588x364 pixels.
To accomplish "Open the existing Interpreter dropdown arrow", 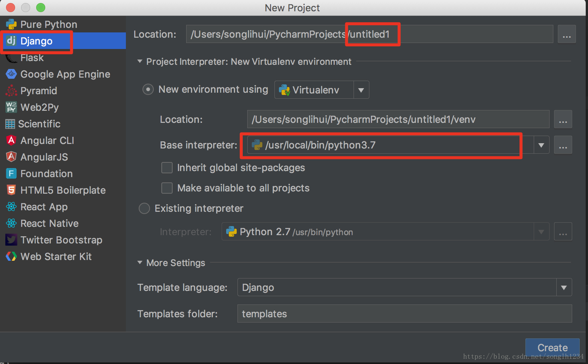I will click(541, 232).
